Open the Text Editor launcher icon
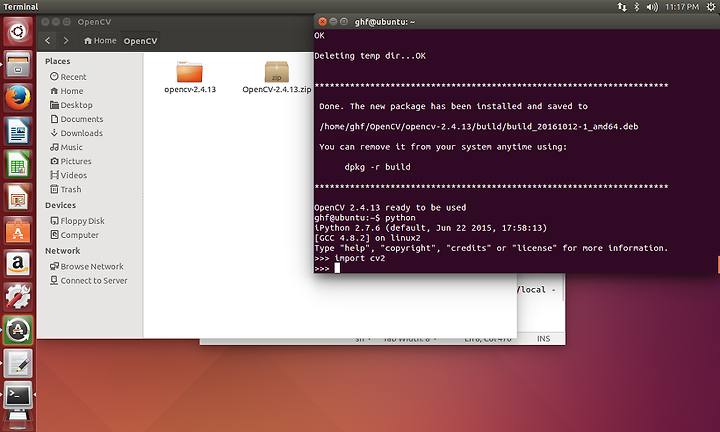Image resolution: width=720 pixels, height=432 pixels. point(18,363)
